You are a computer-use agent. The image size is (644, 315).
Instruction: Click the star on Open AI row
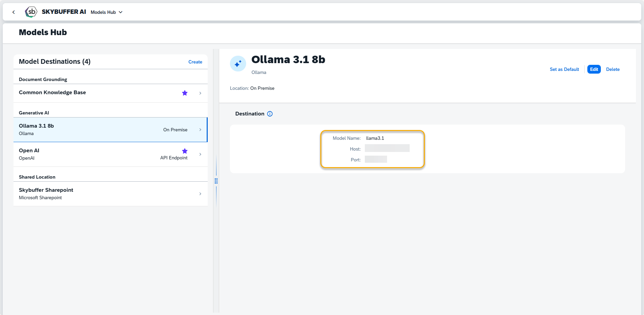click(185, 151)
